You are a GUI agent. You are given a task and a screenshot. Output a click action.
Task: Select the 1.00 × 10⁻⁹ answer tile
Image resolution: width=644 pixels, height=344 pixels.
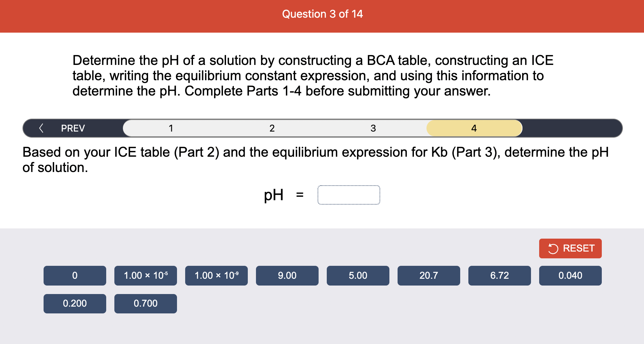point(216,276)
